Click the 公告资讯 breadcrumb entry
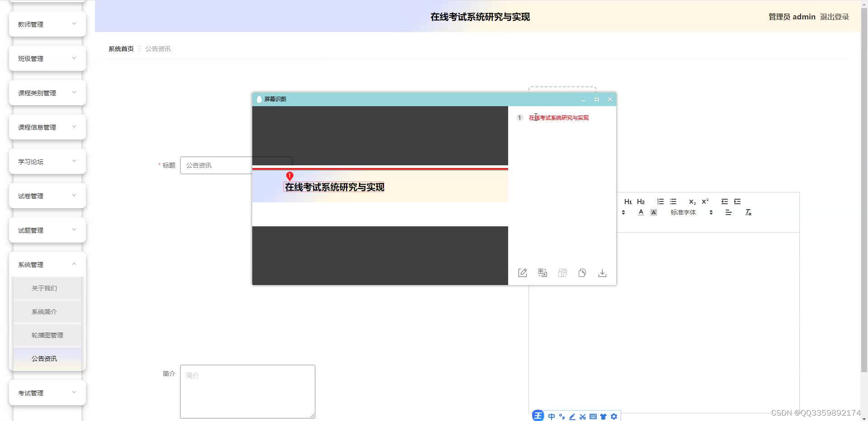This screenshot has height=421, width=868. point(158,49)
